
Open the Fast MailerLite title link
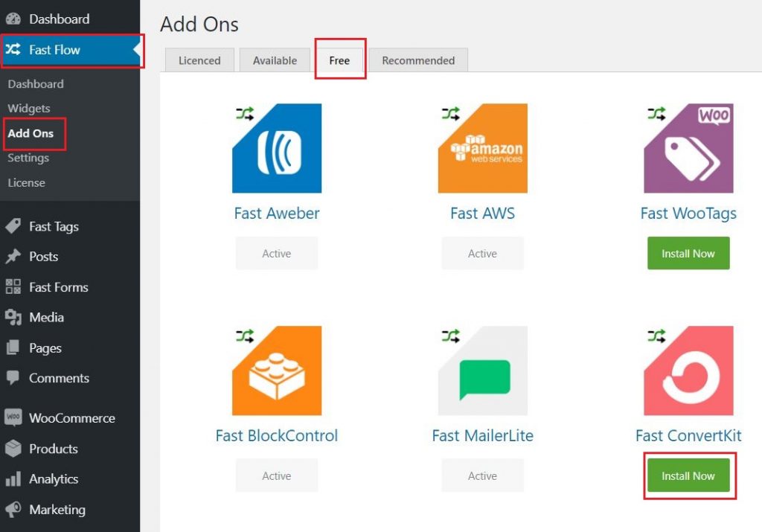[x=482, y=435]
